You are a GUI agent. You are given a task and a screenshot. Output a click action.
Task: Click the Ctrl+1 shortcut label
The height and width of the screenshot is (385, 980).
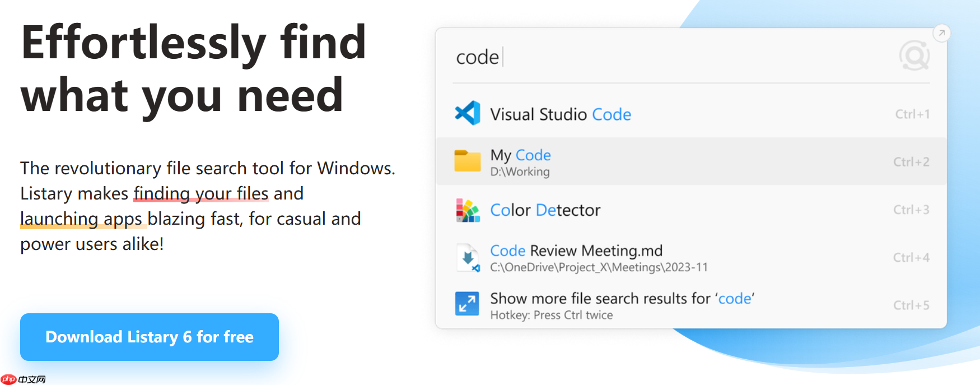[x=912, y=114]
